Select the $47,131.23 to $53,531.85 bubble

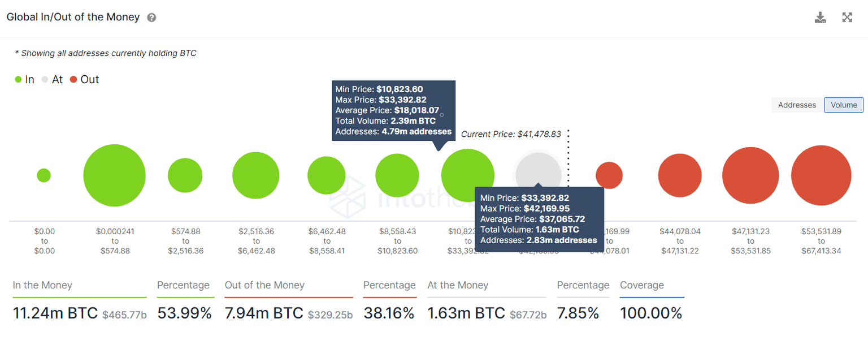tap(750, 175)
